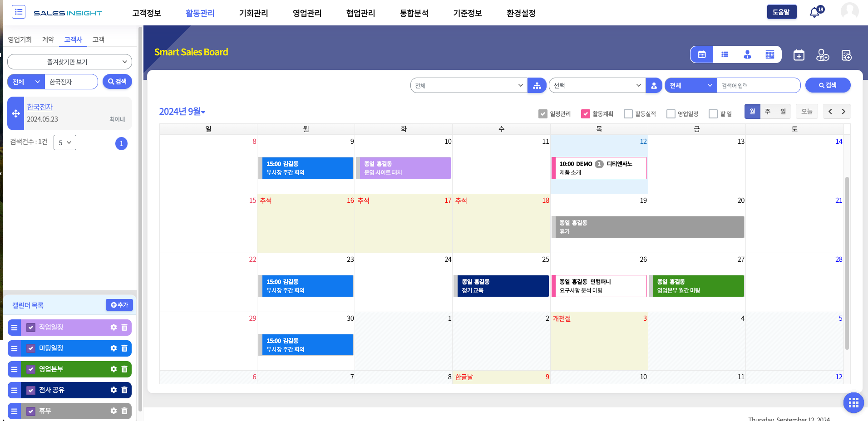868x421 pixels.
Task: Click the purple 운영 사이트 패치 event
Action: coord(403,168)
